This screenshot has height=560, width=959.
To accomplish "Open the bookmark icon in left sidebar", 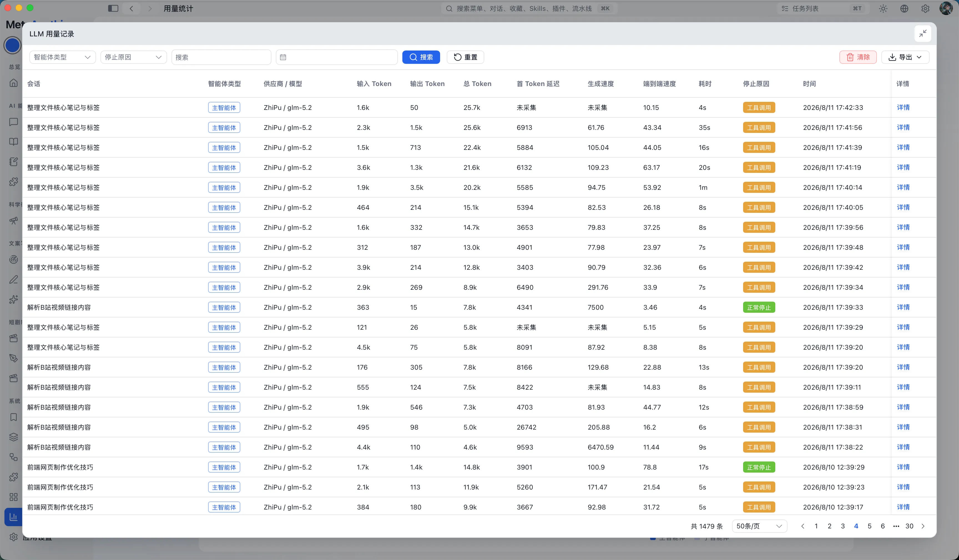I will 14,417.
